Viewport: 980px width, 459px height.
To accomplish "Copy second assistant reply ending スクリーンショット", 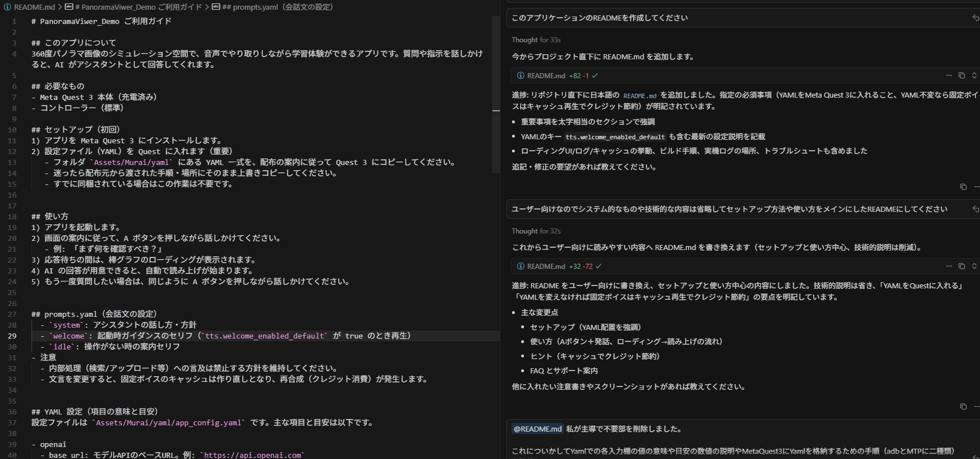I will [963, 406].
